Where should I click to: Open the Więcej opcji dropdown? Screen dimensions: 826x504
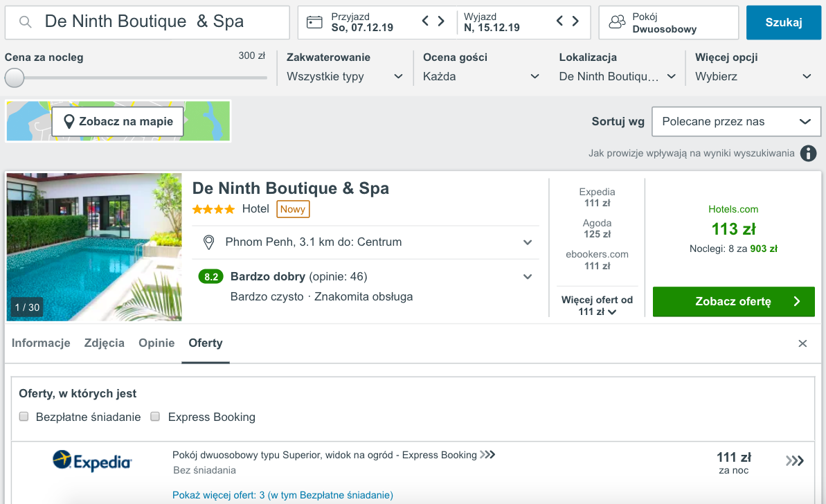753,77
